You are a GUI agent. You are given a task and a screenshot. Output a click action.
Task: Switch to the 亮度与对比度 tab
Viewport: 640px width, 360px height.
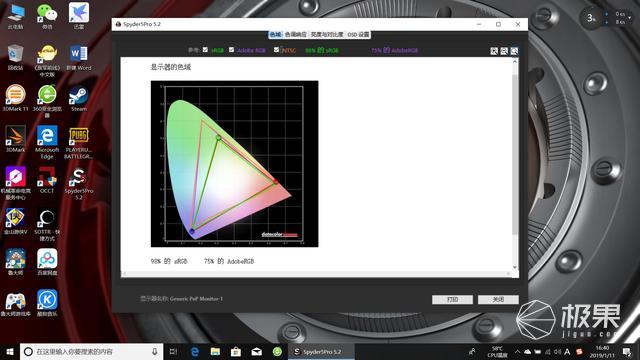pos(327,35)
